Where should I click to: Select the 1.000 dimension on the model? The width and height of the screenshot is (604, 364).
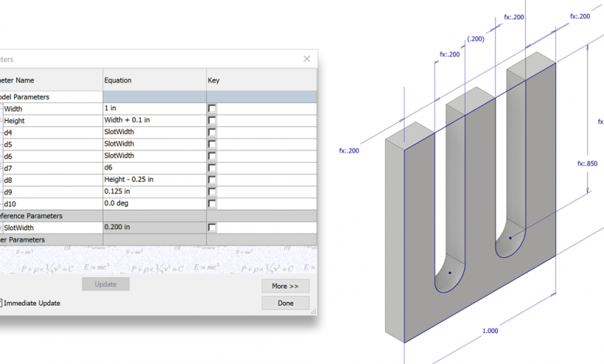489,331
